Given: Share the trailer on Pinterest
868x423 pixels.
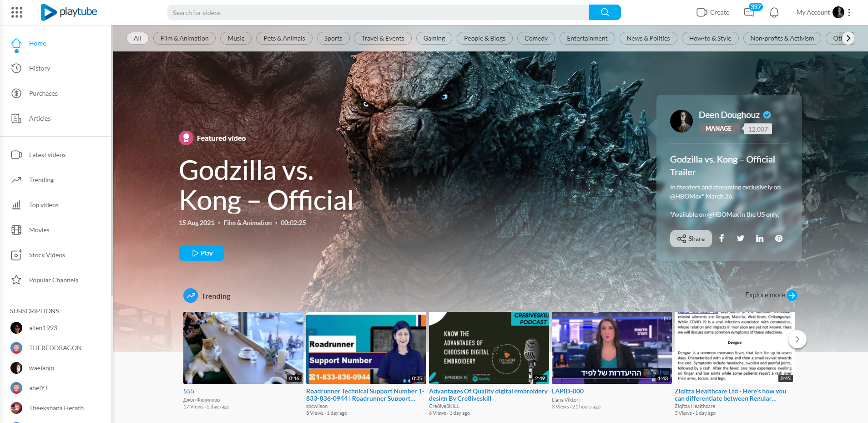Looking at the screenshot, I should point(779,238).
